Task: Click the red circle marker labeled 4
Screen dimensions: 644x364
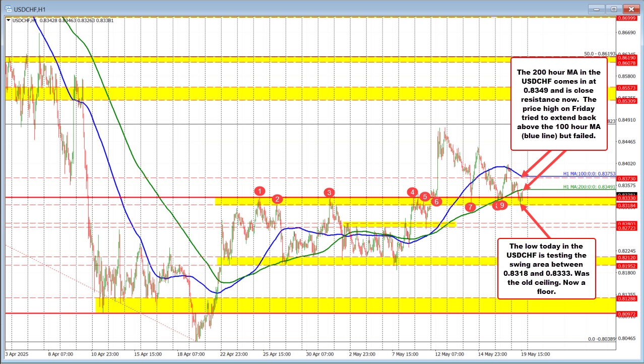Action: coord(412,192)
